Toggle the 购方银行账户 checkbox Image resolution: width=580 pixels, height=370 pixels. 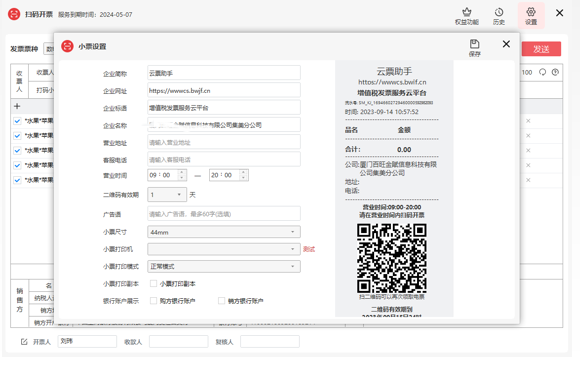pos(153,300)
